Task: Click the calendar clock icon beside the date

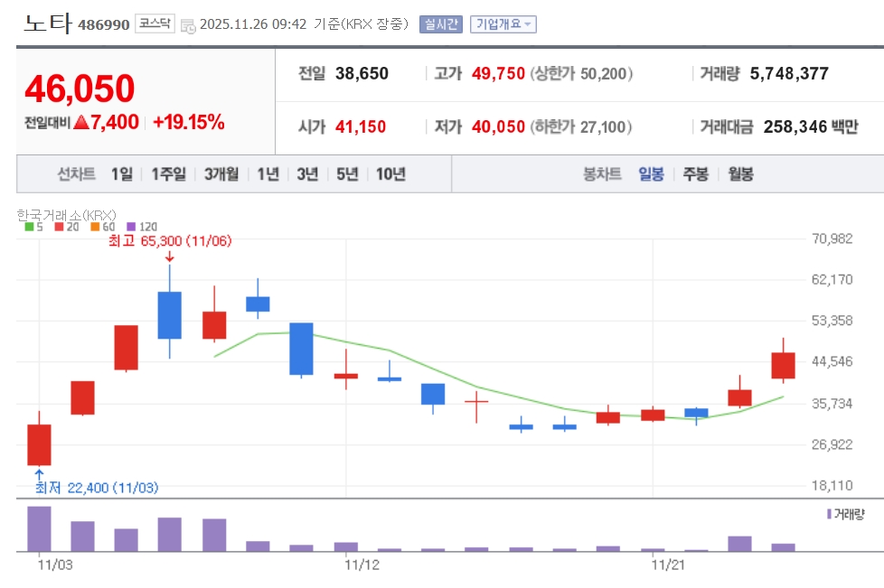Action: pos(187,25)
